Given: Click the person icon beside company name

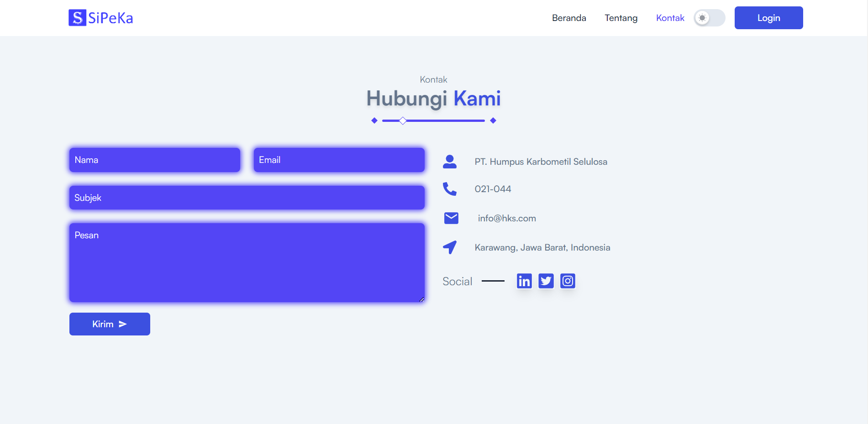Looking at the screenshot, I should (x=450, y=162).
